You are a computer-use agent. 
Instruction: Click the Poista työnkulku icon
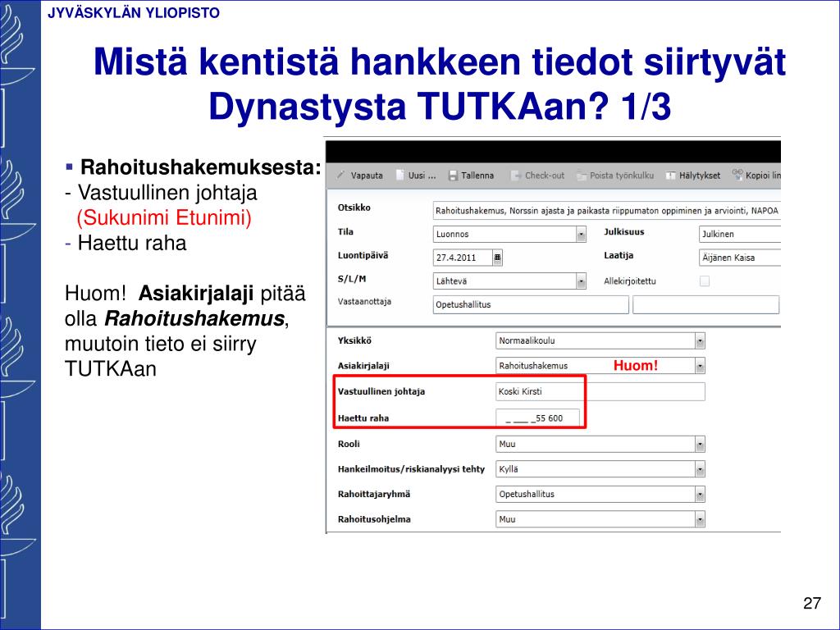[582, 176]
